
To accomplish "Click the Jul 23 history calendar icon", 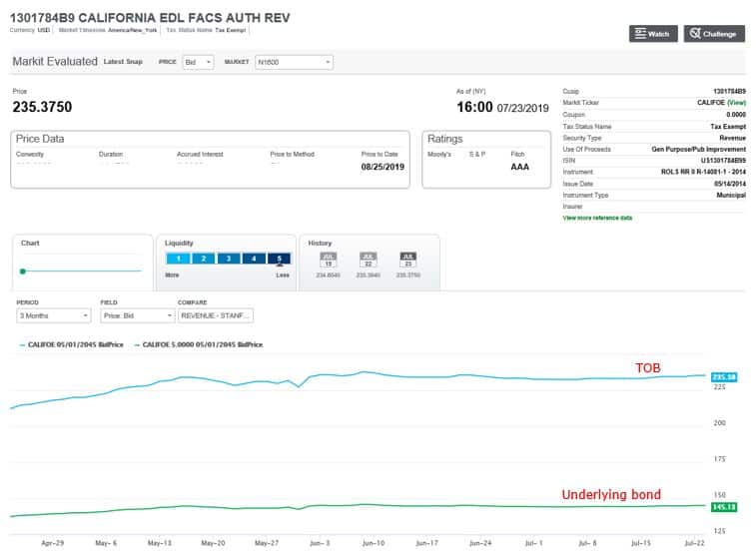I will (407, 260).
